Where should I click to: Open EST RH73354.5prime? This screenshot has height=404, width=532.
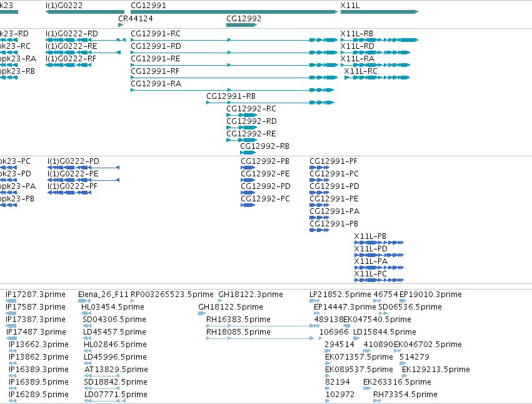pyautogui.click(x=378, y=401)
